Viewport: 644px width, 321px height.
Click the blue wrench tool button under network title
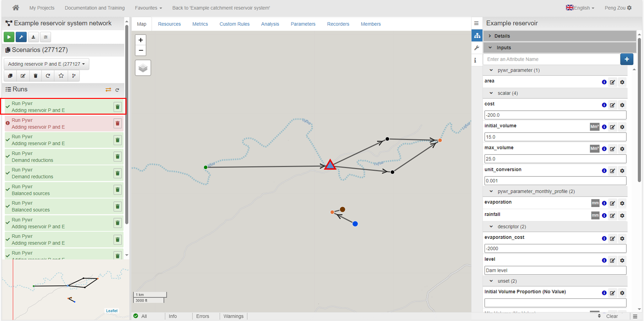click(21, 37)
